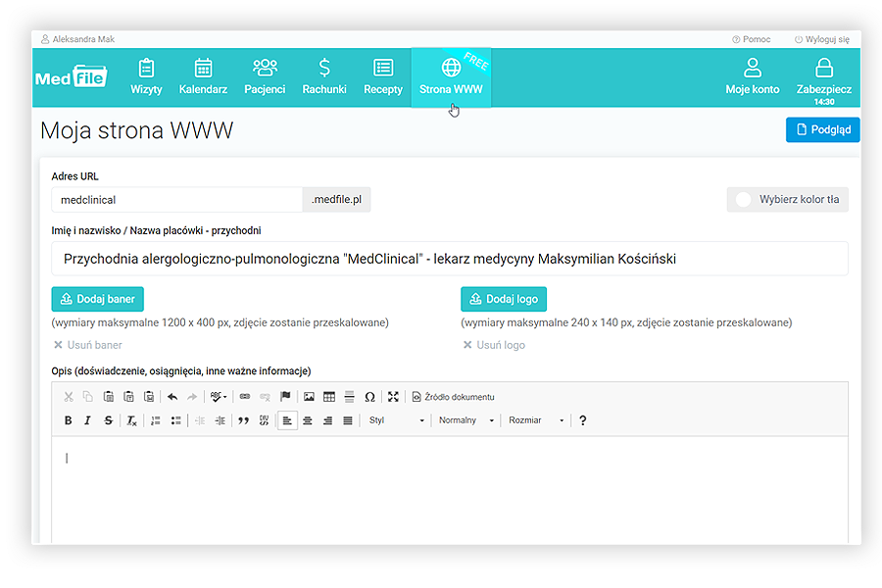This screenshot has width=882, height=588.
Task: Toggle strikethrough text formatting
Action: tap(108, 420)
